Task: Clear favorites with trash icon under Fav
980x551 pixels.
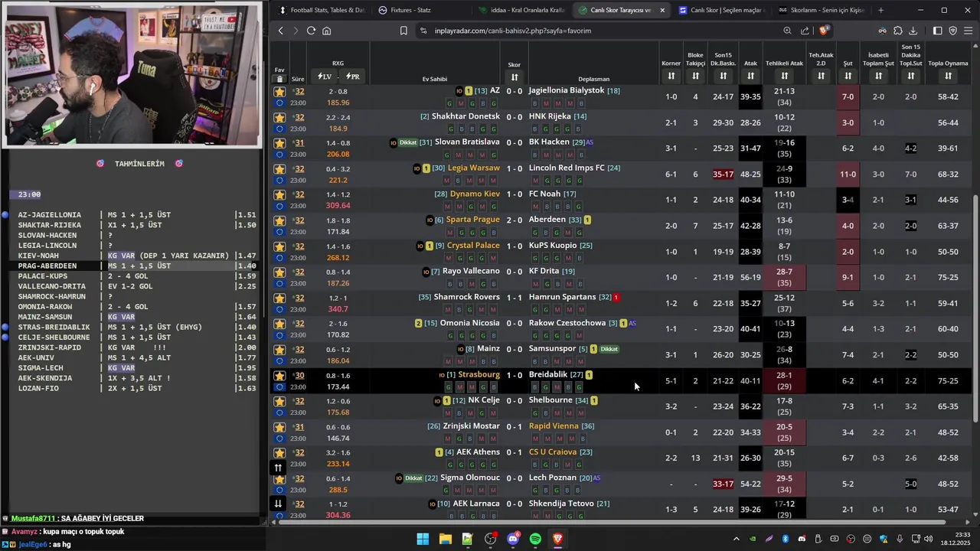Action: [x=279, y=79]
